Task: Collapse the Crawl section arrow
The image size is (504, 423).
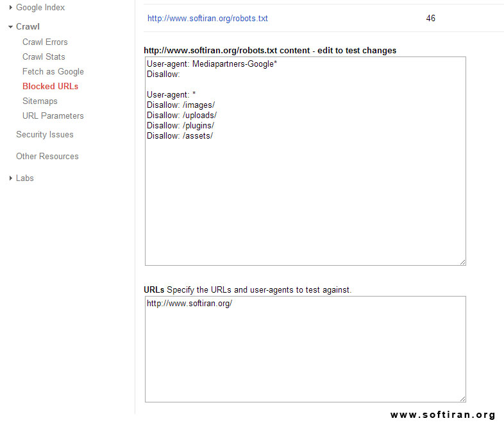Action: point(11,27)
